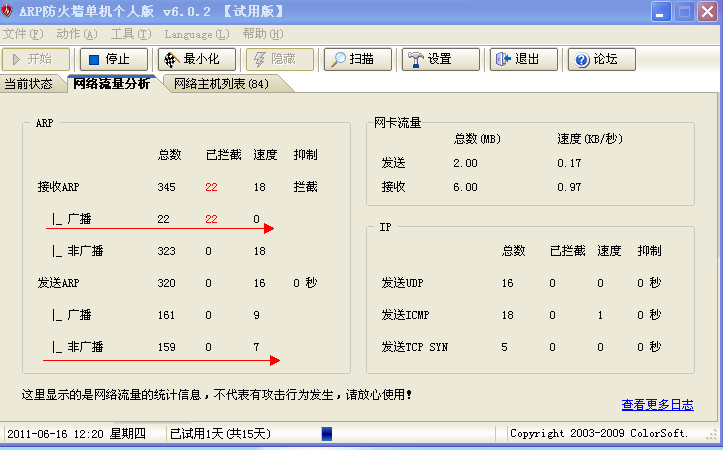The image size is (723, 450).
Task: Open the 帮助(H) menu
Action: coord(263,34)
